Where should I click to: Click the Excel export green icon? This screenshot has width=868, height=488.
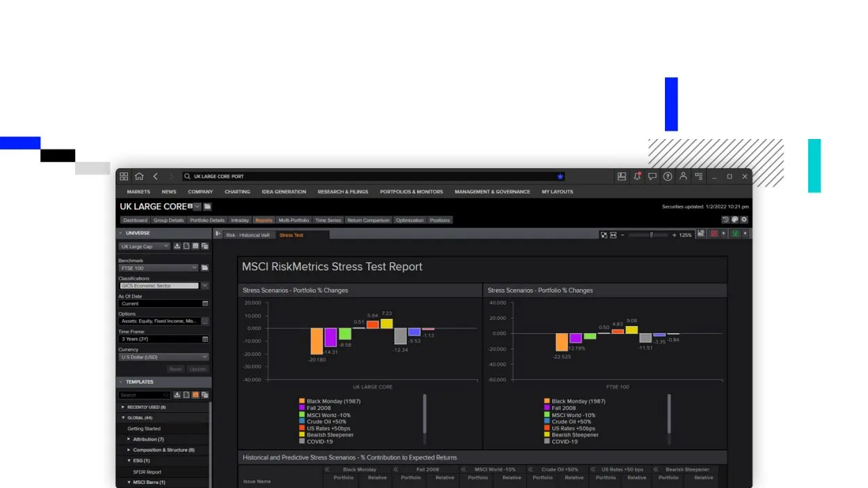click(735, 234)
